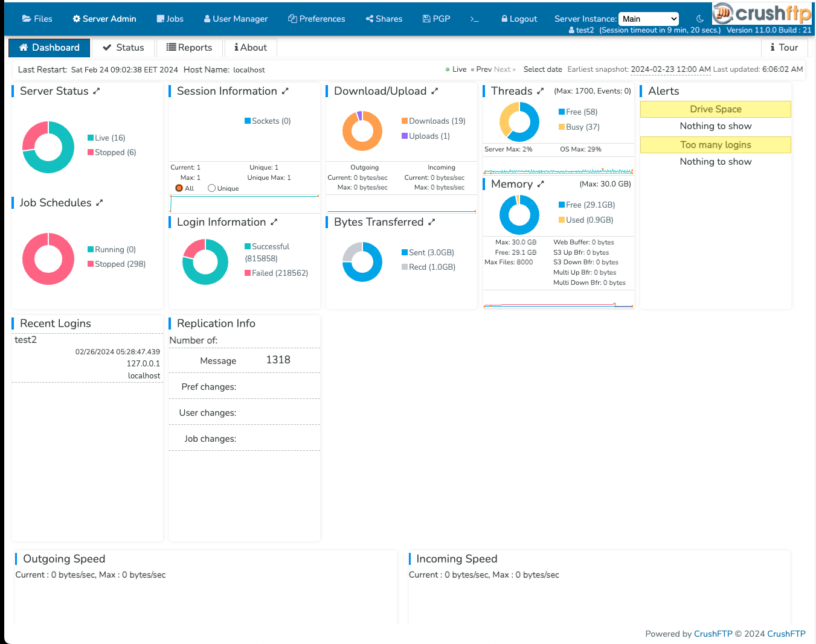The width and height of the screenshot is (816, 644).
Task: Click the Recd (1.0GB) legend entry
Action: pos(428,267)
